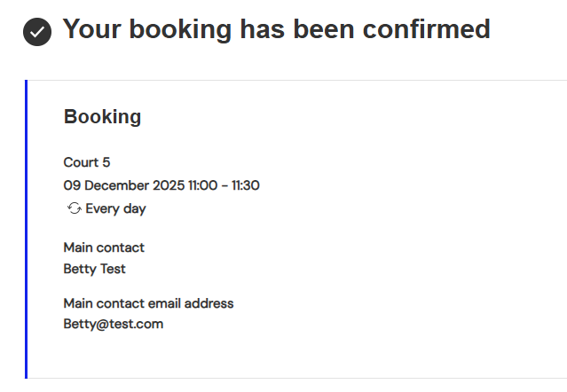The width and height of the screenshot is (567, 392).
Task: Click the 'Booking' section title
Action: click(102, 117)
